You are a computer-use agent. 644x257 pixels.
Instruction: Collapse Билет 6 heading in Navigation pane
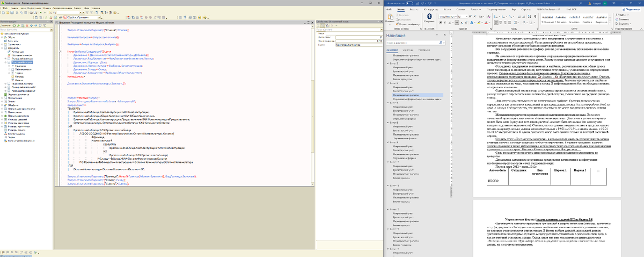(388, 83)
